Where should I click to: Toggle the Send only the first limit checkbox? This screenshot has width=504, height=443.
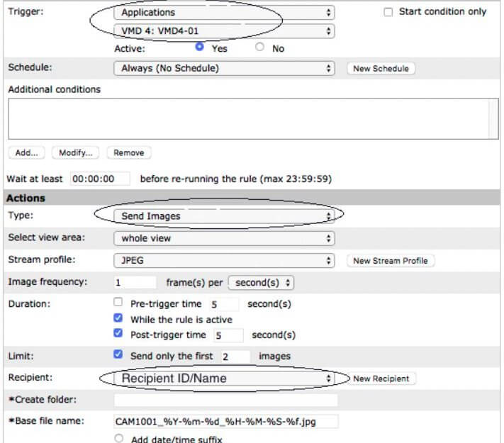point(118,354)
